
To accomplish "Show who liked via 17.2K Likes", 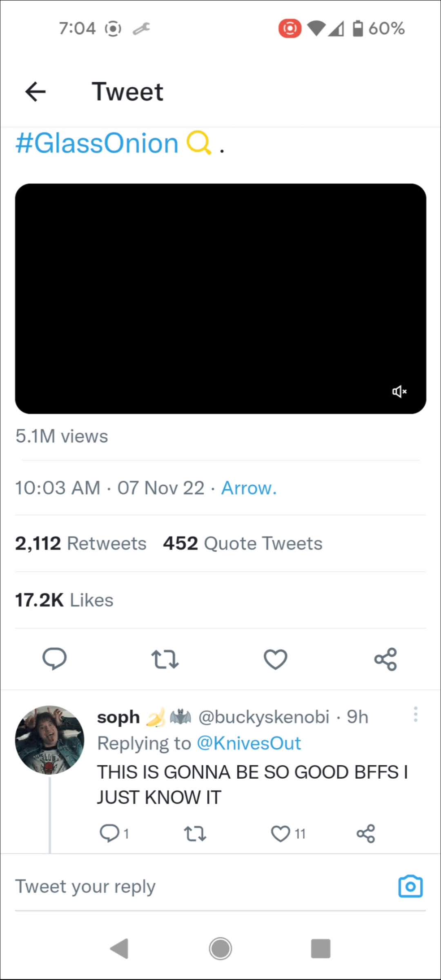I will point(64,600).
